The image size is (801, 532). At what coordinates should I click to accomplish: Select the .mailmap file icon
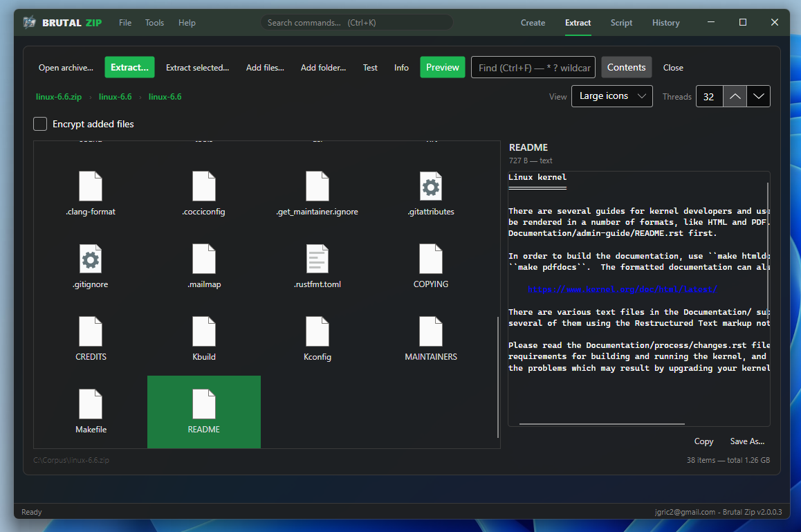[x=204, y=259]
